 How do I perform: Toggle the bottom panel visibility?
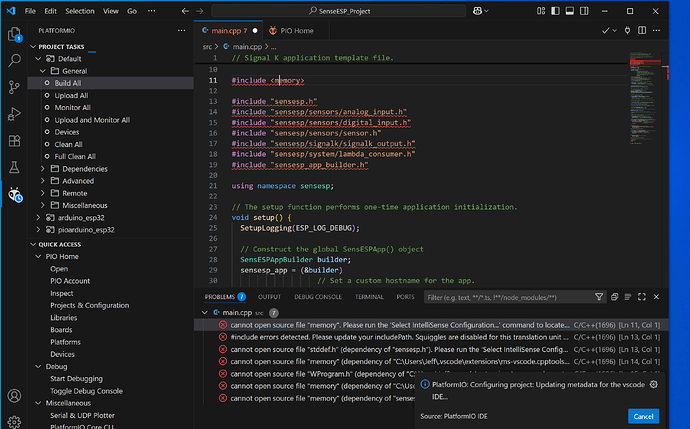coord(569,11)
